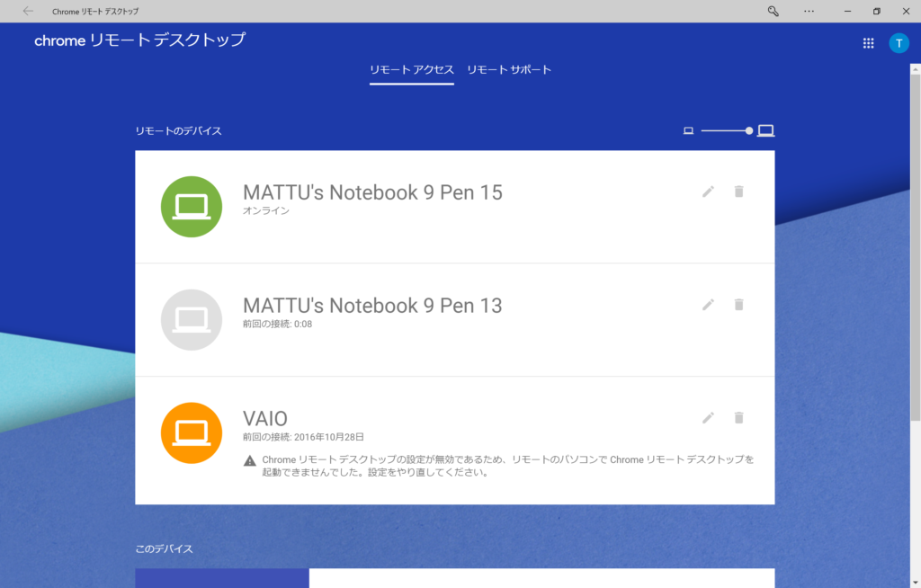Click the scrollbar up arrow

[915, 68]
